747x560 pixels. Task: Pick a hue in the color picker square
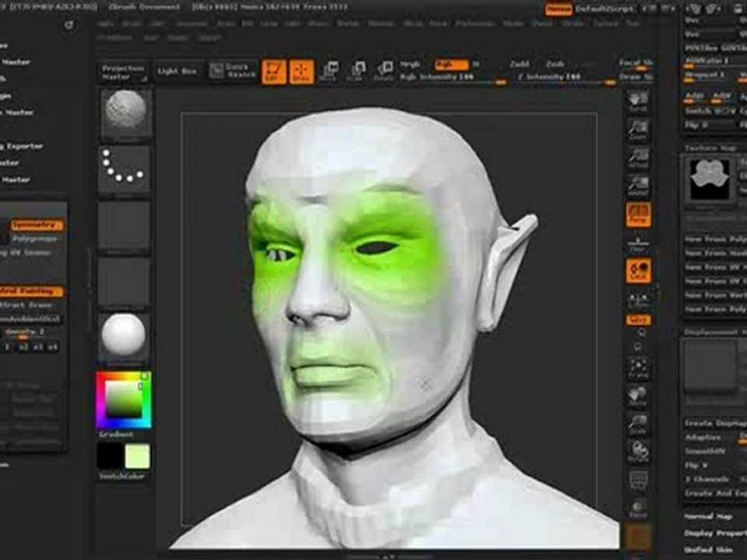(124, 400)
